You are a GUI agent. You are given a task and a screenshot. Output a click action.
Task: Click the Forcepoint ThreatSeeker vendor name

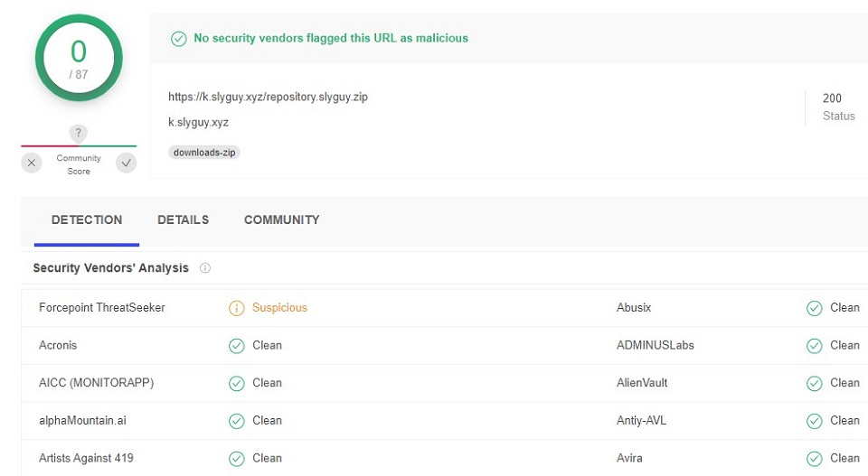102,308
